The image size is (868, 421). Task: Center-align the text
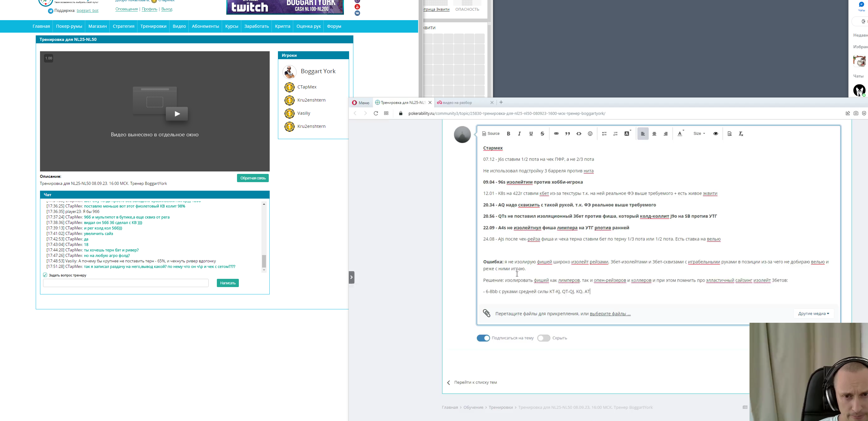[655, 134]
